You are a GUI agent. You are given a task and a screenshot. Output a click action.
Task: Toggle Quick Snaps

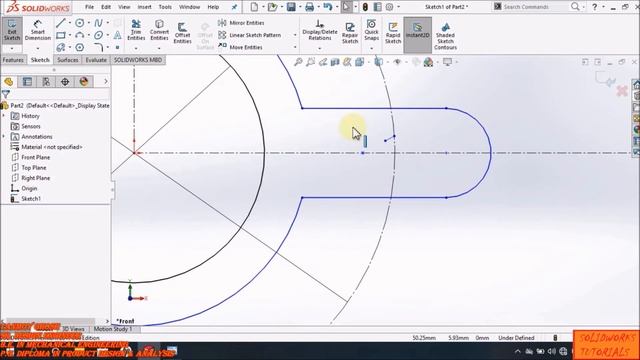(x=371, y=30)
